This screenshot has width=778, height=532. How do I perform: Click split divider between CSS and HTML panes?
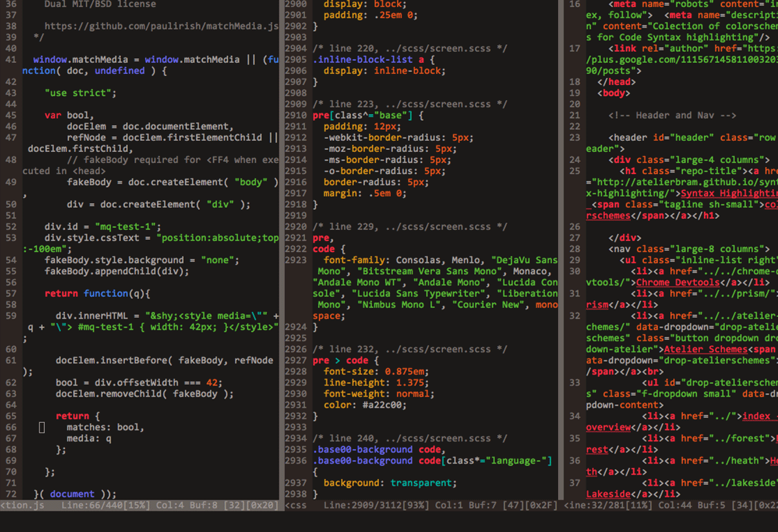561,249
